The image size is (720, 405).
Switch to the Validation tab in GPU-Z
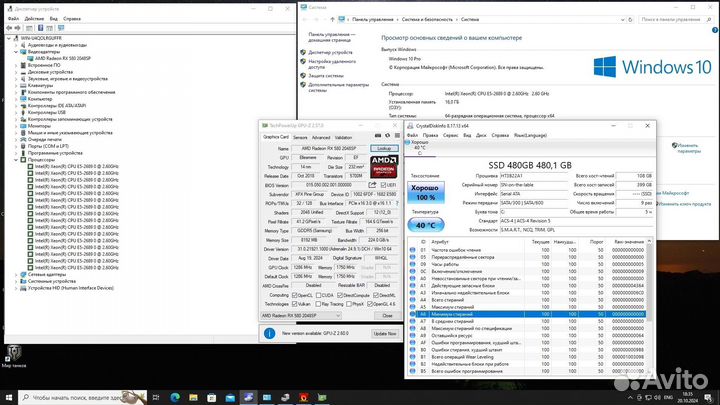pyautogui.click(x=343, y=137)
